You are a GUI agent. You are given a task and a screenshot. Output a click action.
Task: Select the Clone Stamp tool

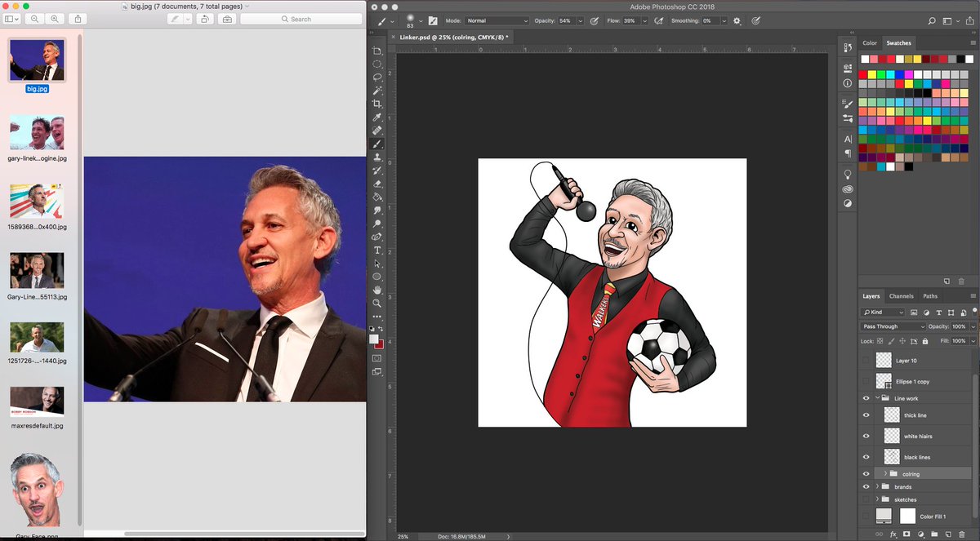(377, 157)
